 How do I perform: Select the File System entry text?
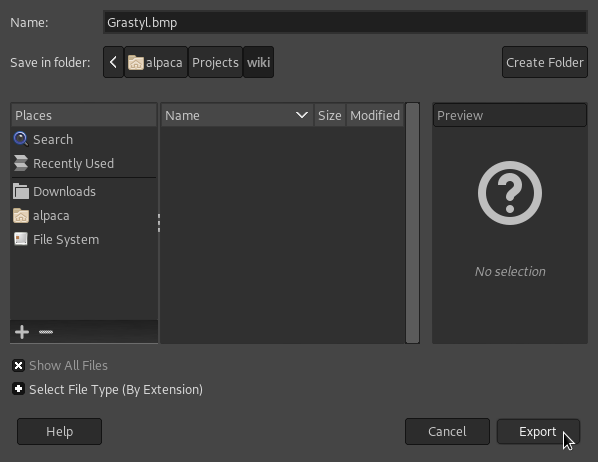tap(66, 239)
